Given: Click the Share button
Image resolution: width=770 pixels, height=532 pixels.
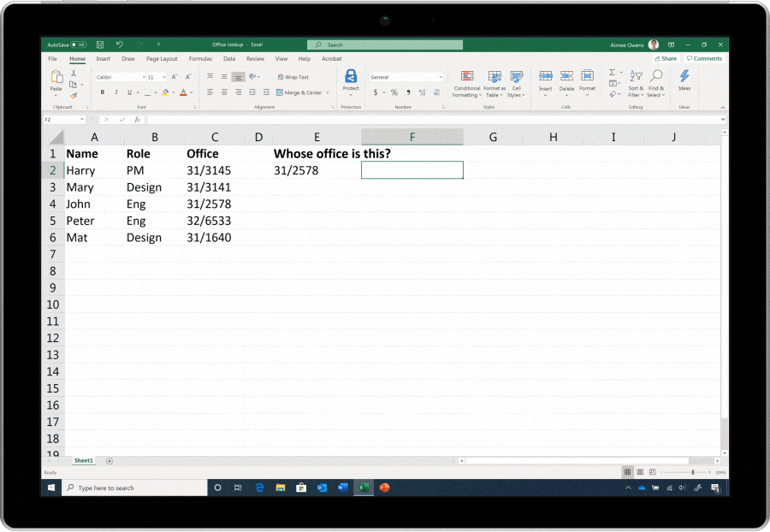Looking at the screenshot, I should pos(666,58).
